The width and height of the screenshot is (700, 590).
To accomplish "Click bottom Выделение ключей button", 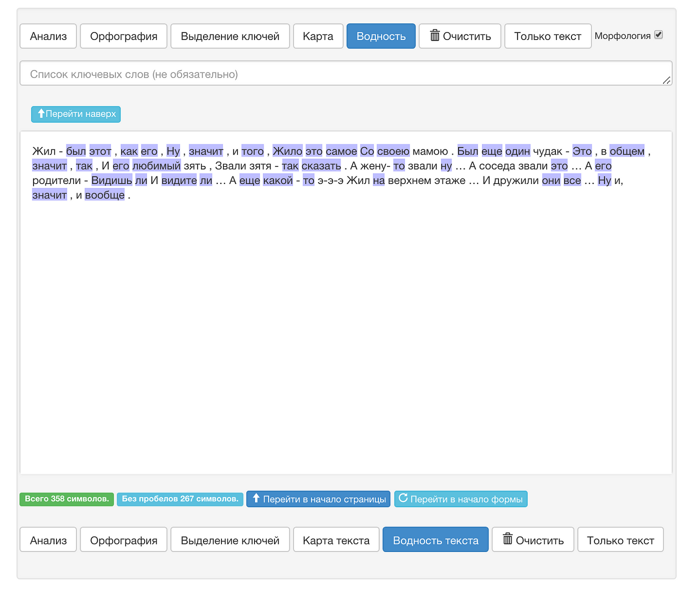I will pos(230,539).
